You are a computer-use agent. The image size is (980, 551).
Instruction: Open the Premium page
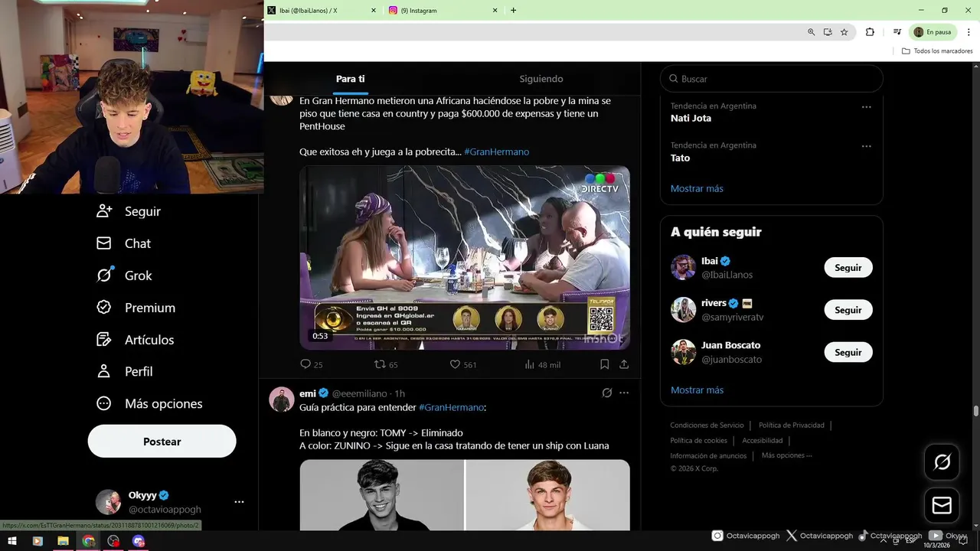[x=136, y=308]
